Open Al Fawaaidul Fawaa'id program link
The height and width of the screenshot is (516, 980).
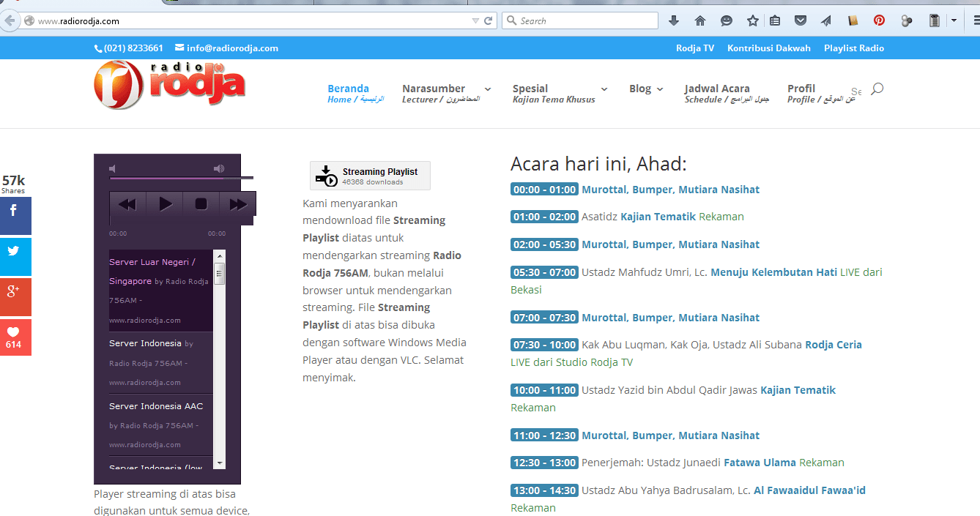[809, 490]
